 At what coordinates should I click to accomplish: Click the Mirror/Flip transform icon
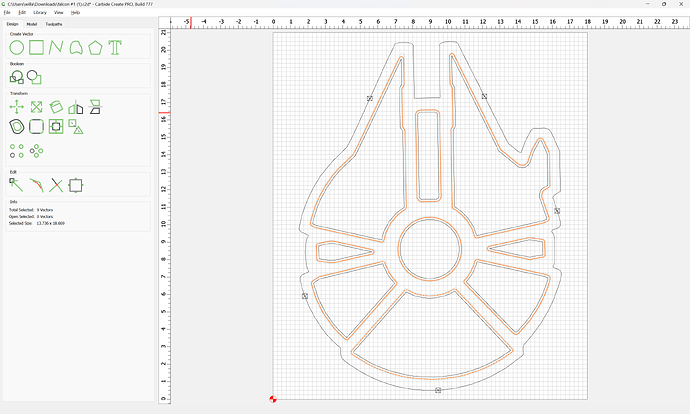[75, 107]
